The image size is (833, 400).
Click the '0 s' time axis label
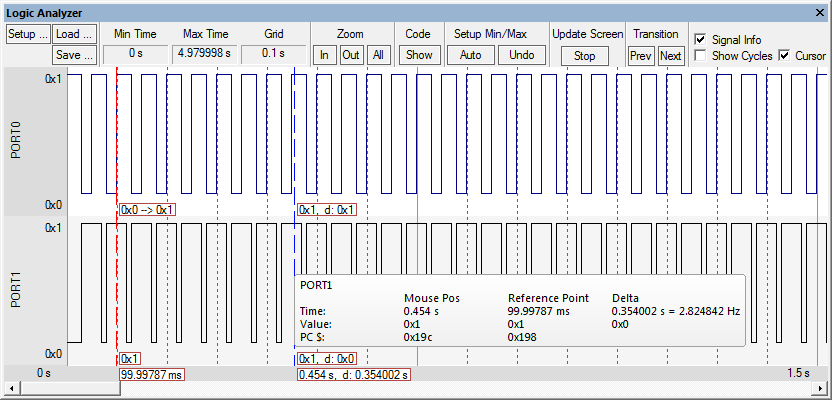pyautogui.click(x=44, y=373)
